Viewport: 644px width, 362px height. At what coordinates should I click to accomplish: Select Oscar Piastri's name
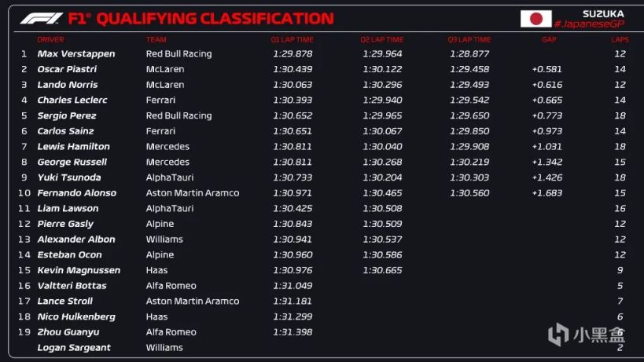tap(68, 69)
